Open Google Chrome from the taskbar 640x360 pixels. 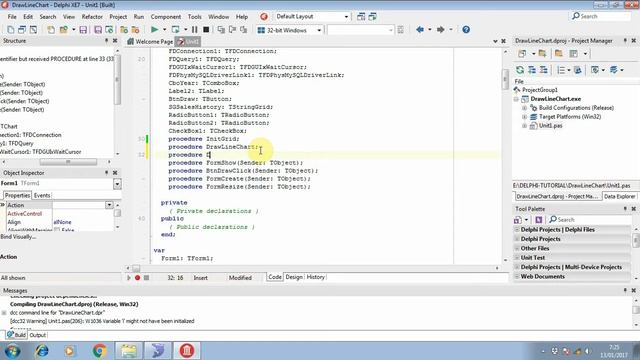(x=99, y=351)
